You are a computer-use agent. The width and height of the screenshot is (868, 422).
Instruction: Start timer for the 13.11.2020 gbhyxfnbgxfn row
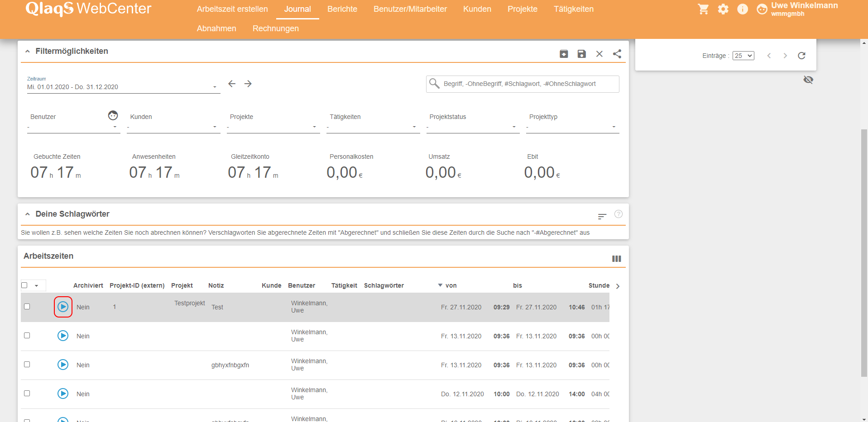pos(63,365)
